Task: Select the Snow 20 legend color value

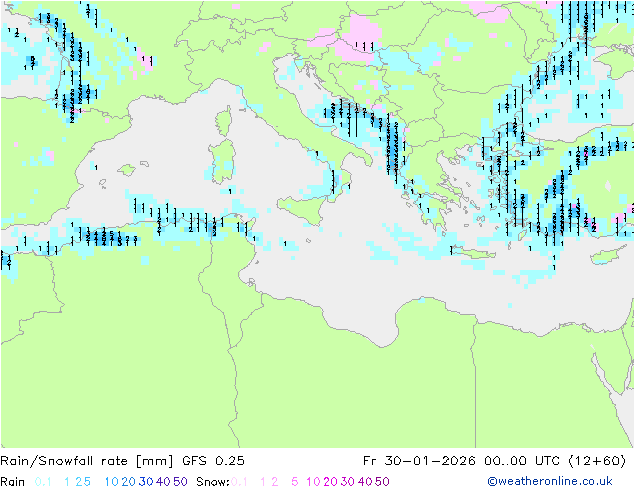Action: (x=330, y=482)
